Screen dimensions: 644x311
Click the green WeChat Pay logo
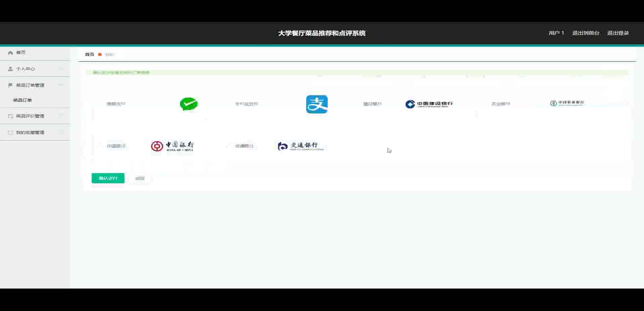point(189,104)
